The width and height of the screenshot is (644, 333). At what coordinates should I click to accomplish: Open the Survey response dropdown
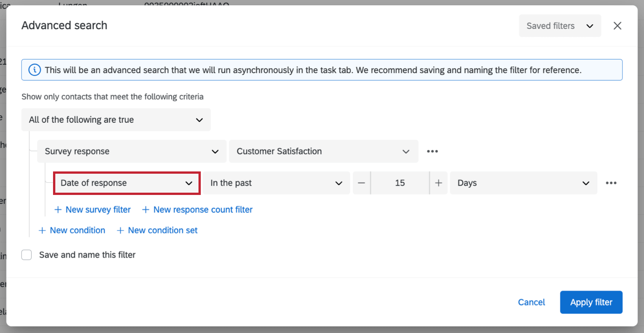(131, 151)
